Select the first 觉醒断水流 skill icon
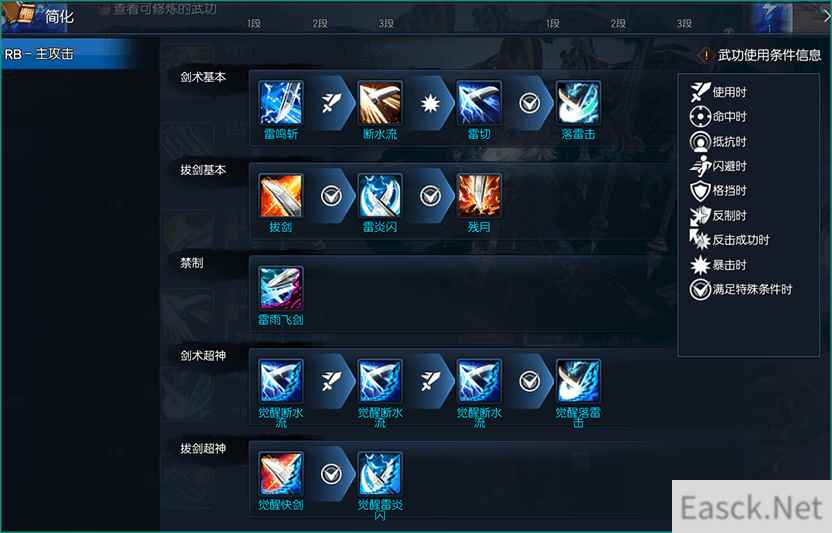The height and width of the screenshot is (533, 832). tap(281, 381)
